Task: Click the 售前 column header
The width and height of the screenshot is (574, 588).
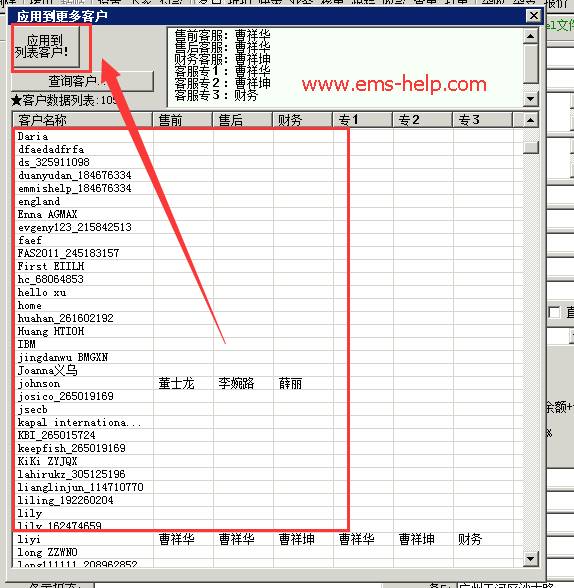Action: click(x=183, y=120)
